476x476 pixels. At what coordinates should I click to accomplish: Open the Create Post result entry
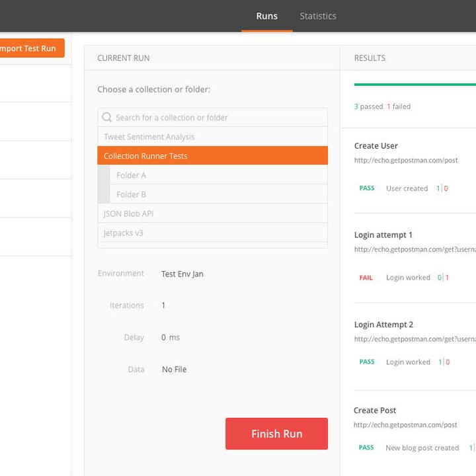375,411
